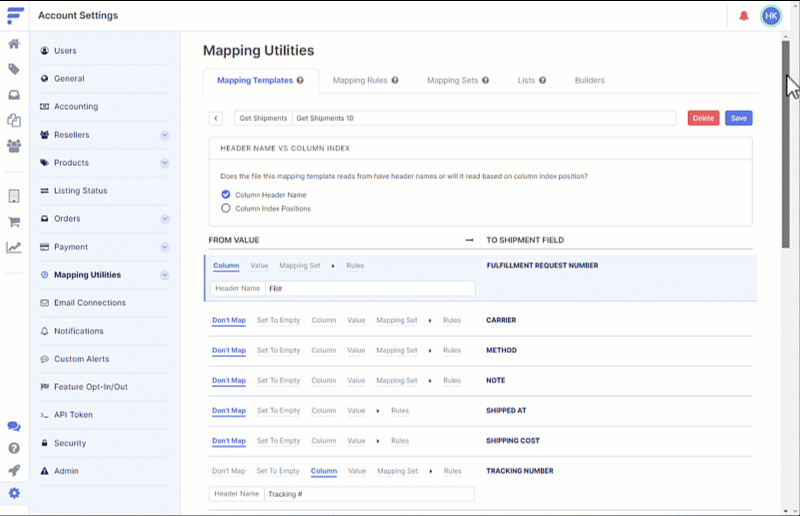Switch to the Builders tab
800x516 pixels.
589,80
